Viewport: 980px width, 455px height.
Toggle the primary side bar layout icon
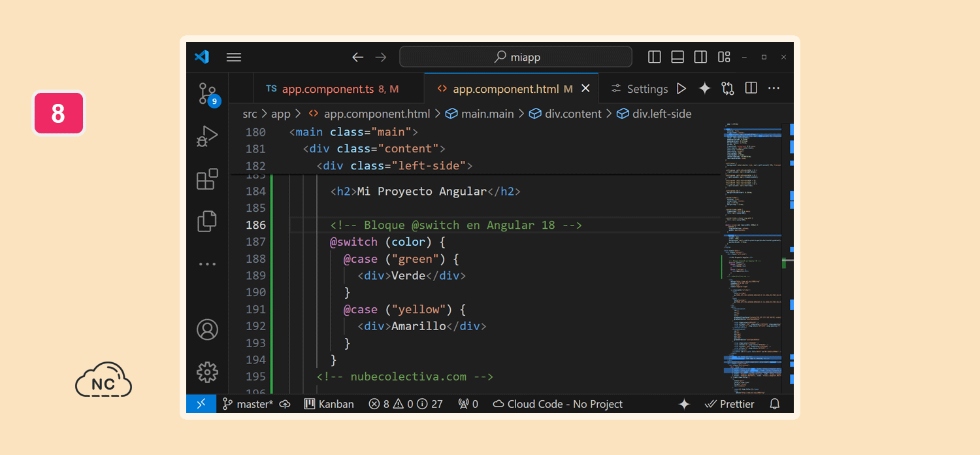pos(654,57)
